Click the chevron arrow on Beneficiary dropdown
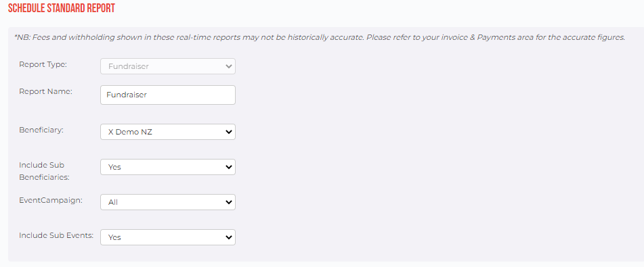Screen dimensions: 644x267 pyautogui.click(x=229, y=132)
